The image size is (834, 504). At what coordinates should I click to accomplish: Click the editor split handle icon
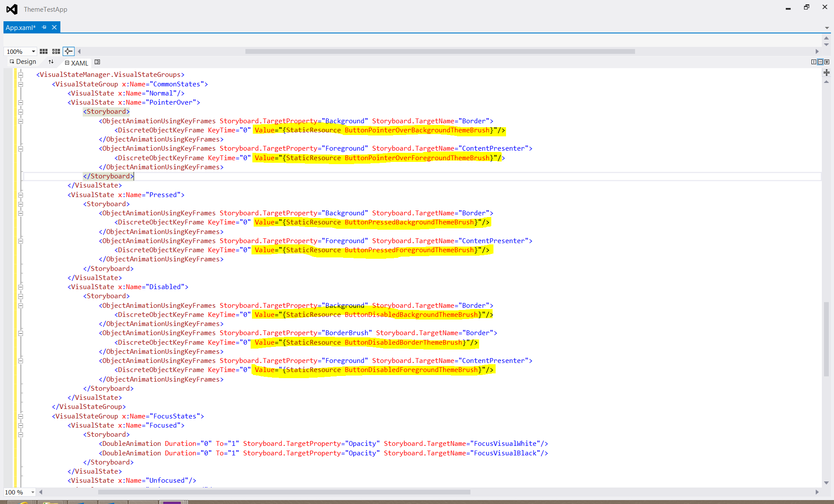[827, 72]
